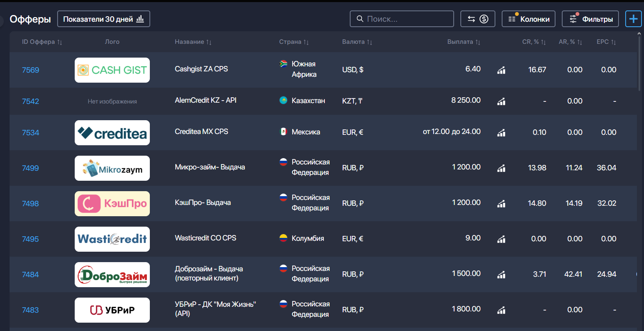
Task: Open the Колонки column settings
Action: click(528, 19)
